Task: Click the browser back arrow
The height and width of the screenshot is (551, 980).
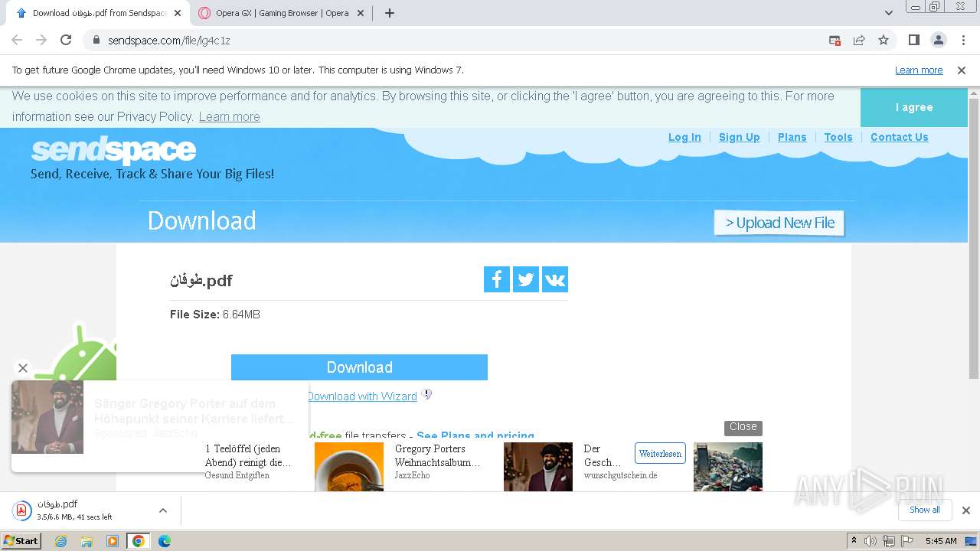Action: (17, 40)
